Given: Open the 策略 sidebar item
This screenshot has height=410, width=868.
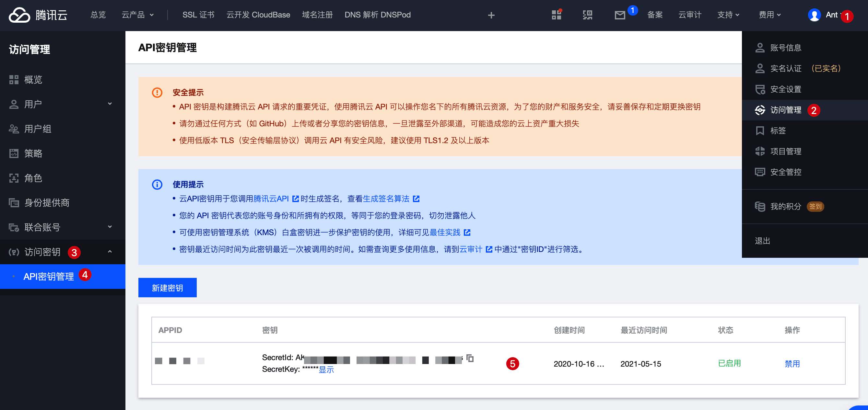Looking at the screenshot, I should pyautogui.click(x=33, y=154).
